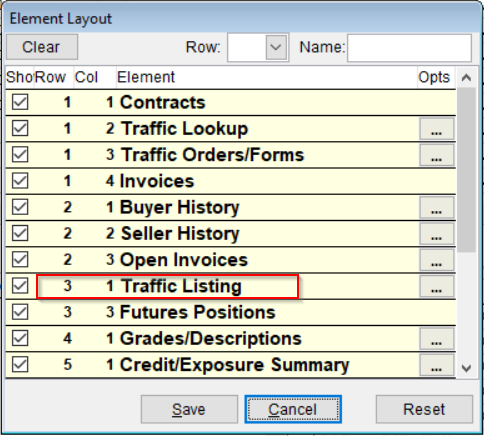The width and height of the screenshot is (484, 436).
Task: Select the Open Invoices element name
Action: point(184,260)
